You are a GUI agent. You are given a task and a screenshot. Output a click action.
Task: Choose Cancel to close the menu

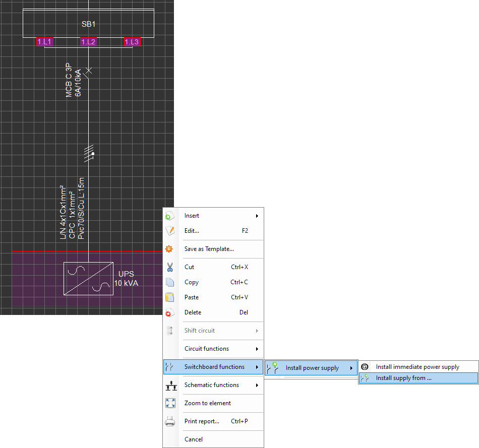point(213,439)
